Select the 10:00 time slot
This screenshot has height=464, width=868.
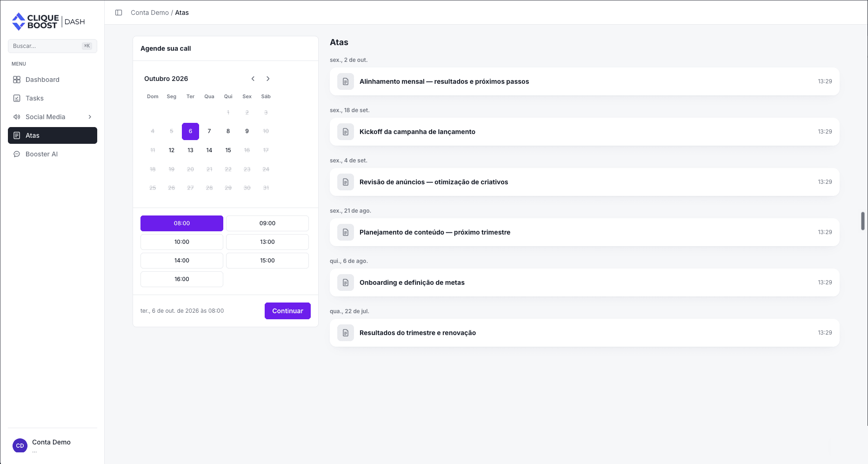point(182,242)
